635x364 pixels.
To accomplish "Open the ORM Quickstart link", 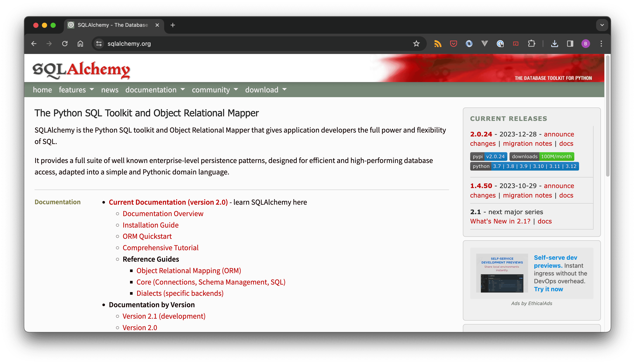I will click(147, 236).
